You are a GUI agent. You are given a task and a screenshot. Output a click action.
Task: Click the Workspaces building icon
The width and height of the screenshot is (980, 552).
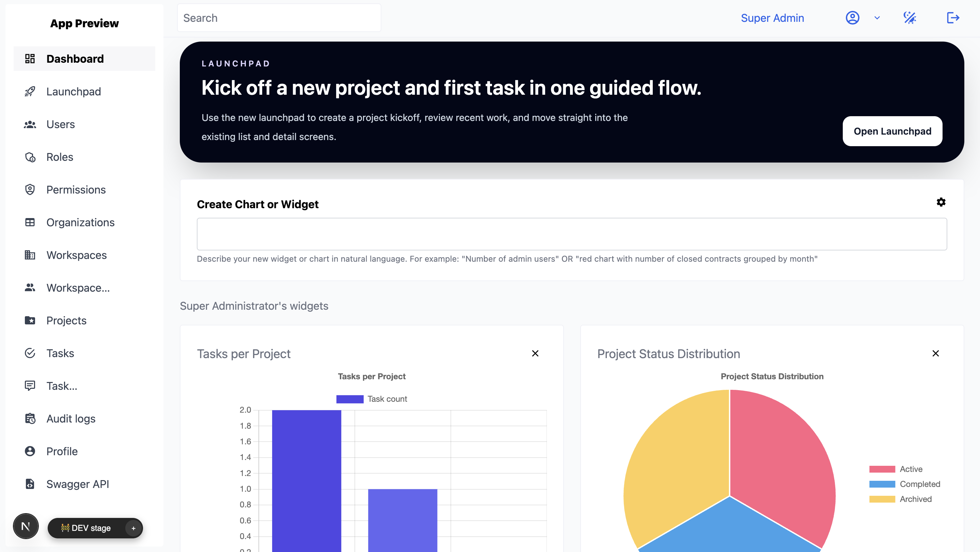30,255
